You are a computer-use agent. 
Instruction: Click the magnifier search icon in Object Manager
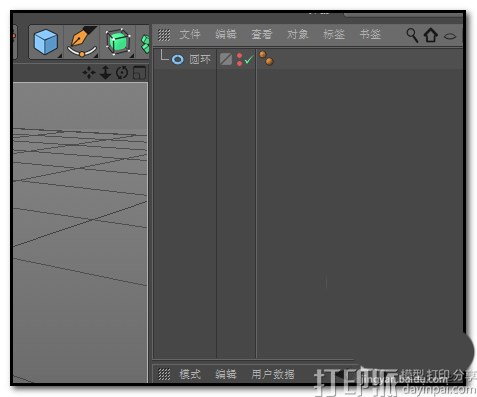click(412, 35)
